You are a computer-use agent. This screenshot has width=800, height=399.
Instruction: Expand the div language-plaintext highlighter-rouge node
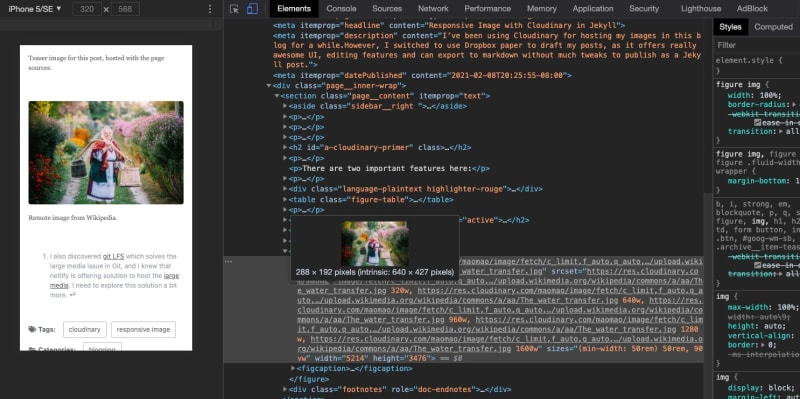click(x=285, y=189)
